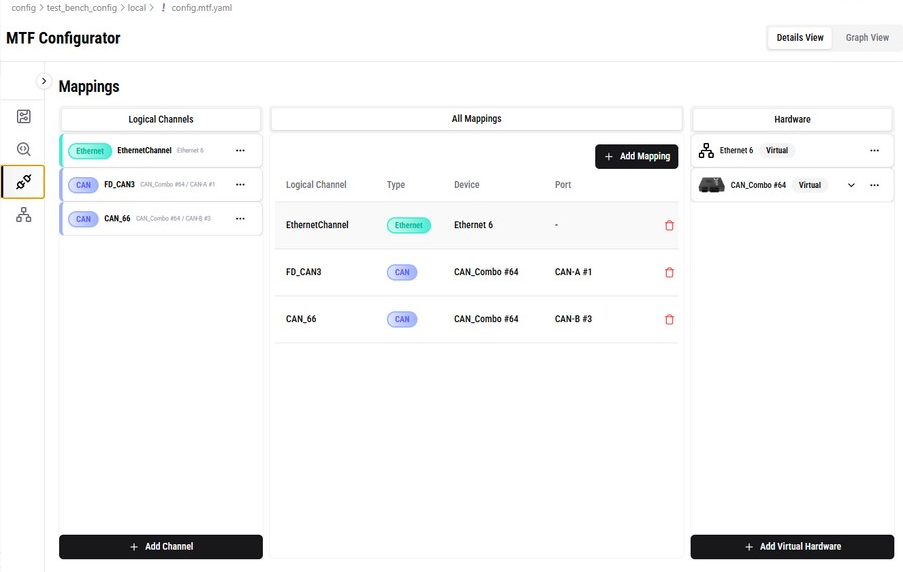
Task: Expand the CAN_Combo #64 hardware entry
Action: click(x=851, y=185)
